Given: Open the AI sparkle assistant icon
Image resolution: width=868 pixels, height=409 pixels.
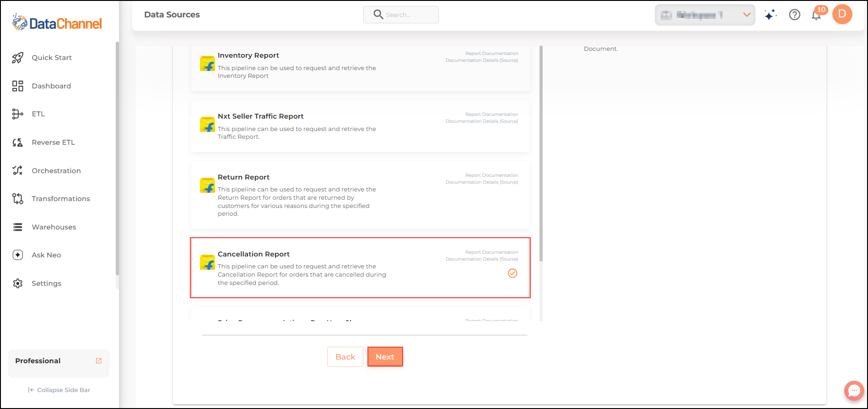Looking at the screenshot, I should coord(771,15).
